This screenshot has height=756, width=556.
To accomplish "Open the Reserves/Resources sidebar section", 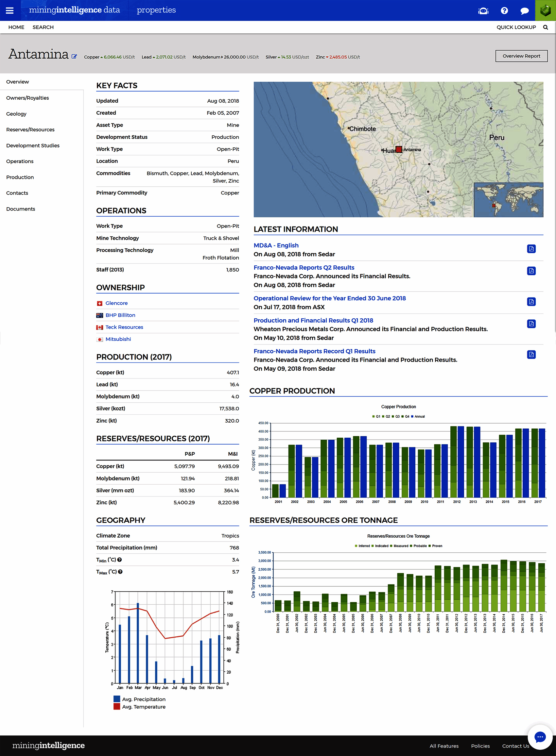I will click(x=30, y=129).
